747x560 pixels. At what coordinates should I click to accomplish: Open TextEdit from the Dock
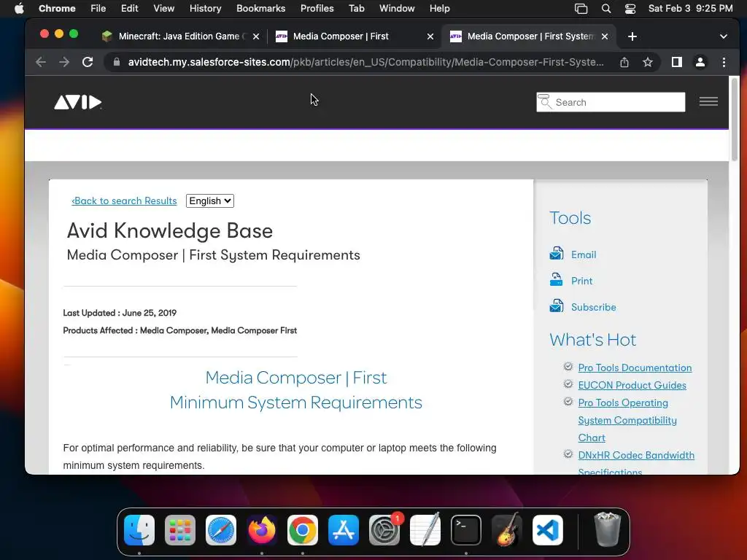click(425, 529)
